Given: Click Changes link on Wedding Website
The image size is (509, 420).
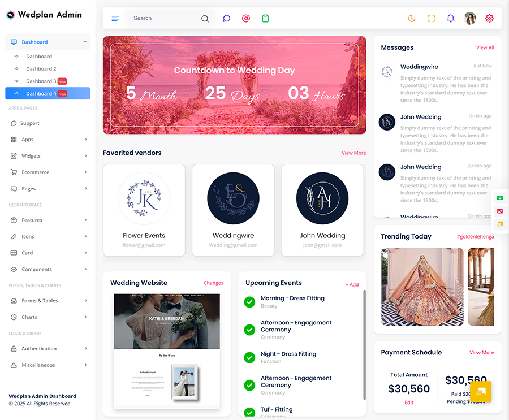Looking at the screenshot, I should [x=213, y=283].
